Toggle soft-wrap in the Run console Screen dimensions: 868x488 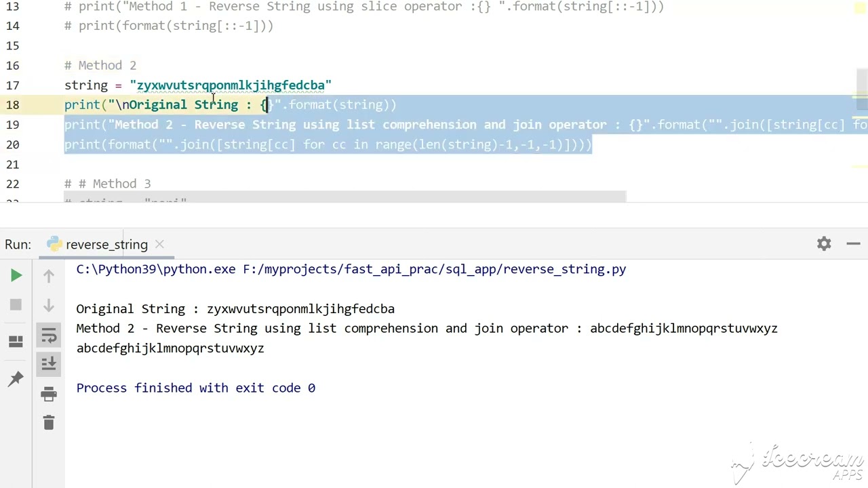49,335
